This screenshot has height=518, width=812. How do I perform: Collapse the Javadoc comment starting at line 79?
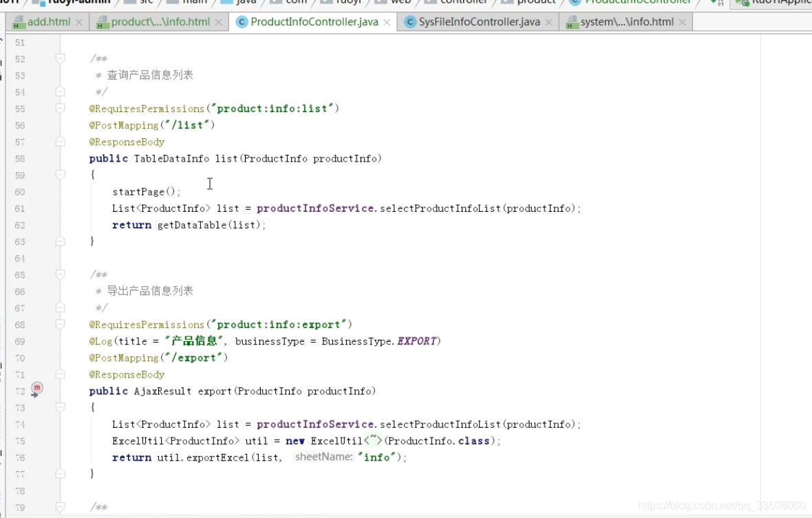coord(60,506)
